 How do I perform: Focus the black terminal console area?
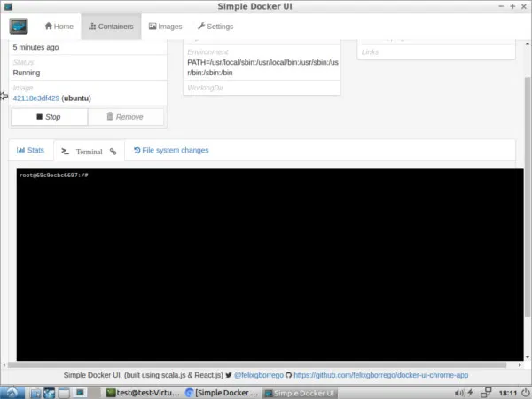(x=264, y=266)
